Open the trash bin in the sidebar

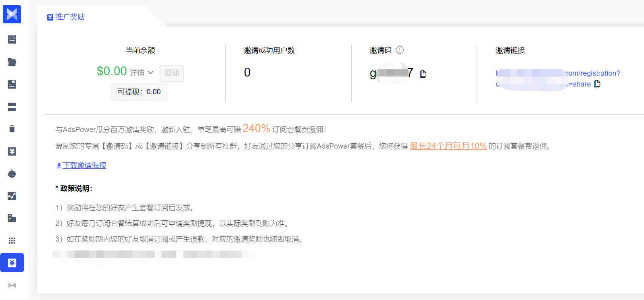point(12,129)
